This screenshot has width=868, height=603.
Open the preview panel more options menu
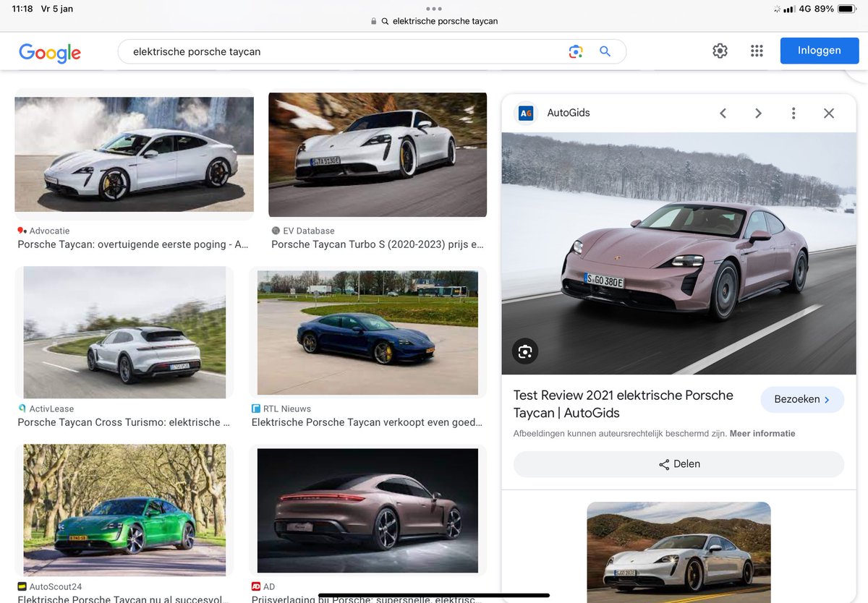coord(793,113)
